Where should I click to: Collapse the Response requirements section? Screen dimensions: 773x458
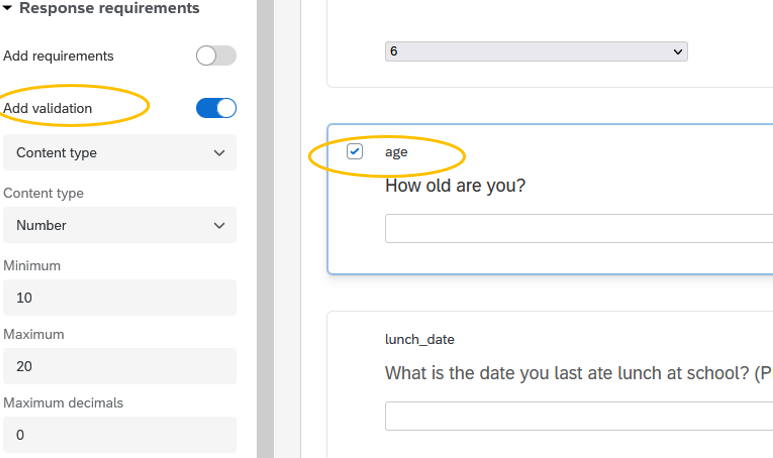point(7,8)
